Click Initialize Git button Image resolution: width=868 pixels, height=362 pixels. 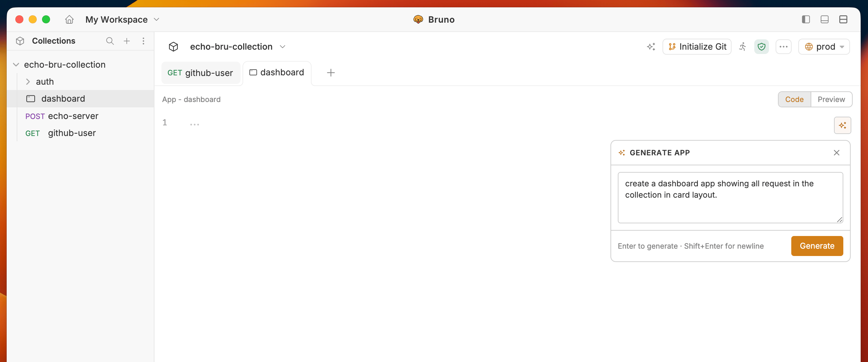pyautogui.click(x=697, y=46)
